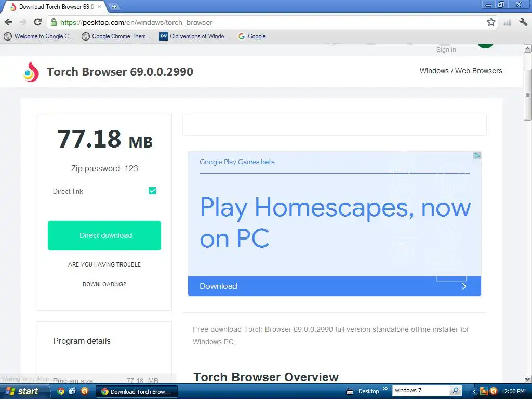Go back using the browser back arrow
Screen dimensions: 532x399
pyautogui.click(x=8, y=22)
